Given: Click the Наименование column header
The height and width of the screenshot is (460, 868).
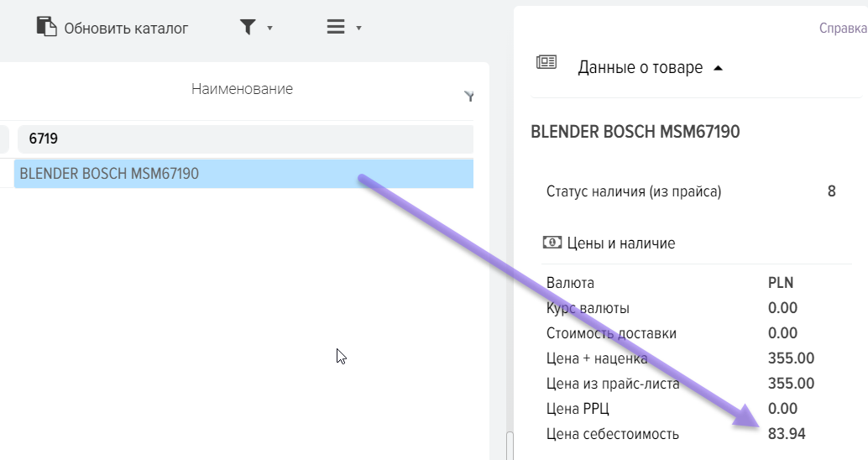Looking at the screenshot, I should 242,89.
